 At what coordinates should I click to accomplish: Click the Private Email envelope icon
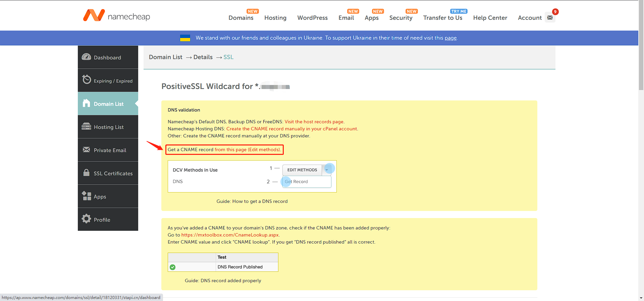point(86,149)
